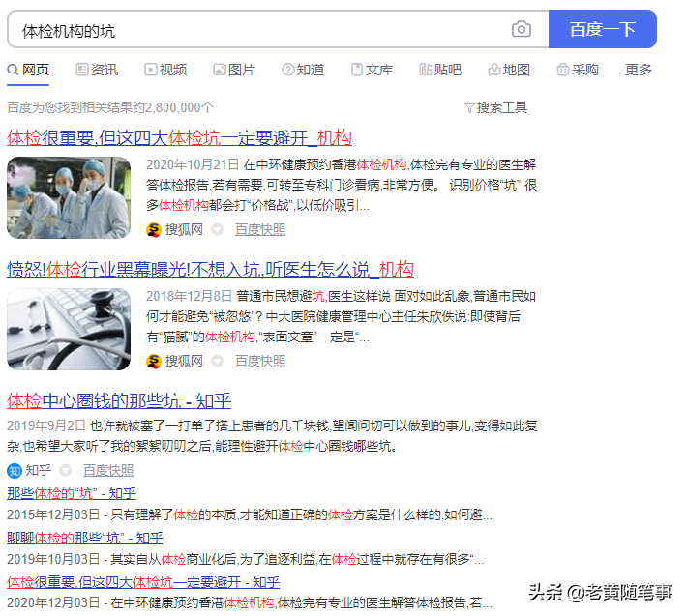The width and height of the screenshot is (687, 616).
Task: Open sub-link 体检很重要,但这四大体检坑一定要避开 - 知乎
Action: pyautogui.click(x=143, y=582)
